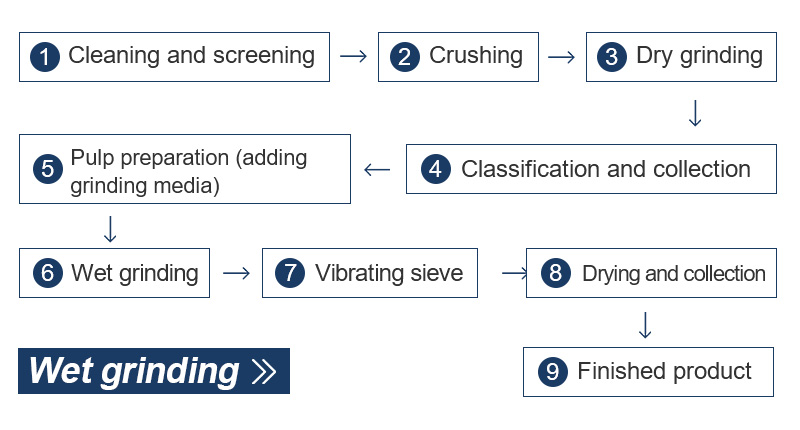Click the number 3 circle icon
Viewport: 800px width, 430px height.
pos(612,57)
